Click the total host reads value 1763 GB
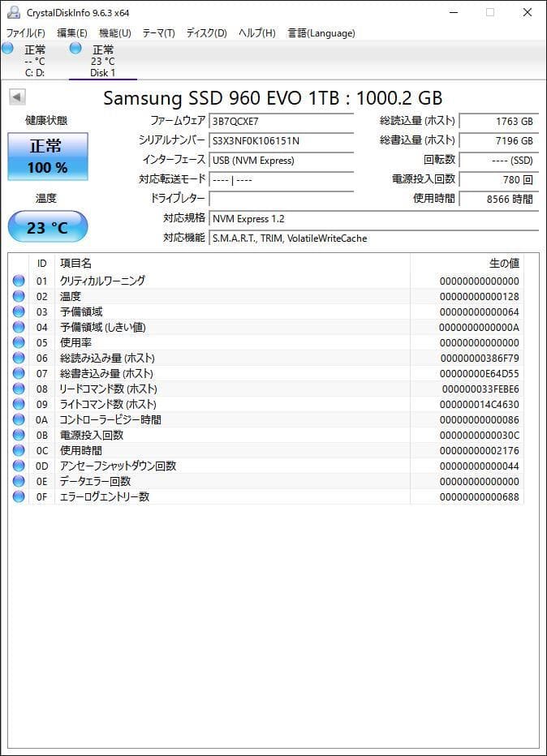The height and width of the screenshot is (756, 547). [499, 122]
